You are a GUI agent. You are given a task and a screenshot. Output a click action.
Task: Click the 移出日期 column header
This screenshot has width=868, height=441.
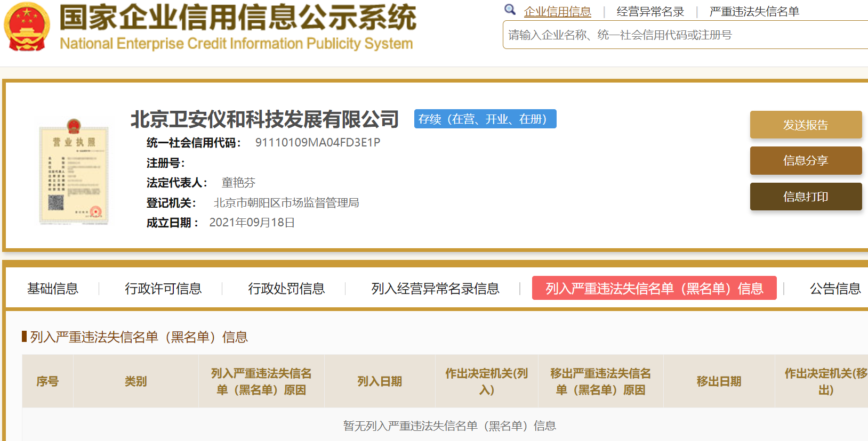[719, 381]
